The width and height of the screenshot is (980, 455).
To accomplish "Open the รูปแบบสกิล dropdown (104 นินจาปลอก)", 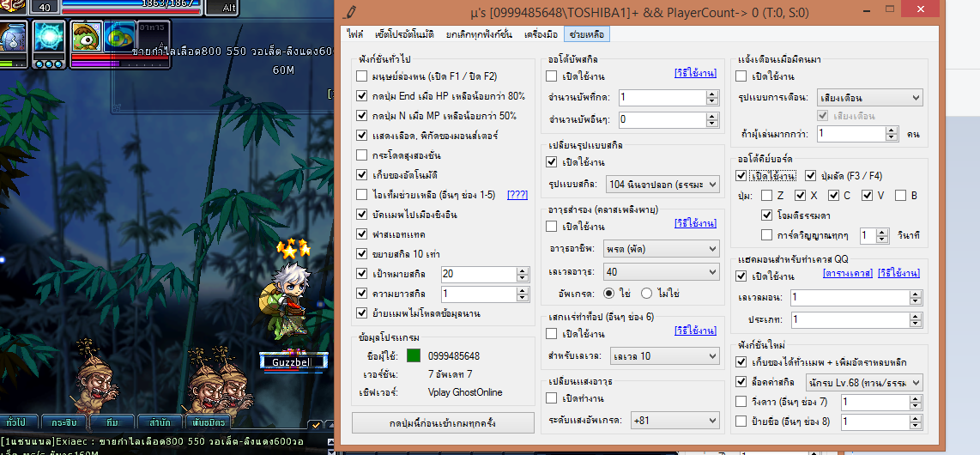I will [662, 185].
